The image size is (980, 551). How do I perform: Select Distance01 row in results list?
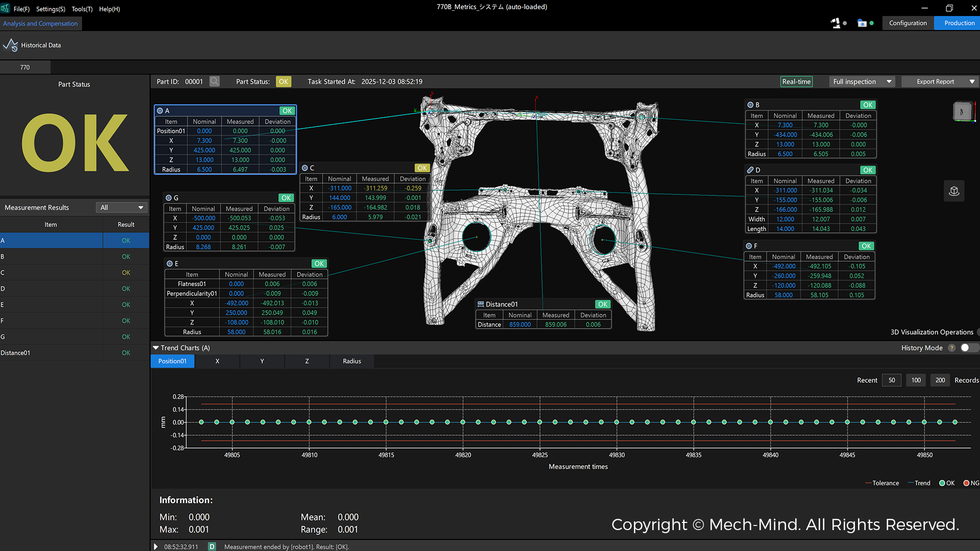[x=51, y=353]
